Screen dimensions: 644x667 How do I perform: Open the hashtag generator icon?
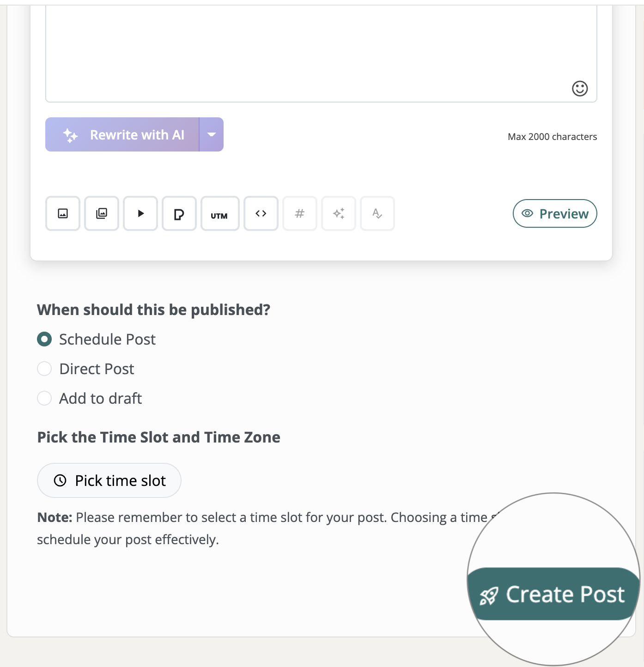click(x=299, y=213)
